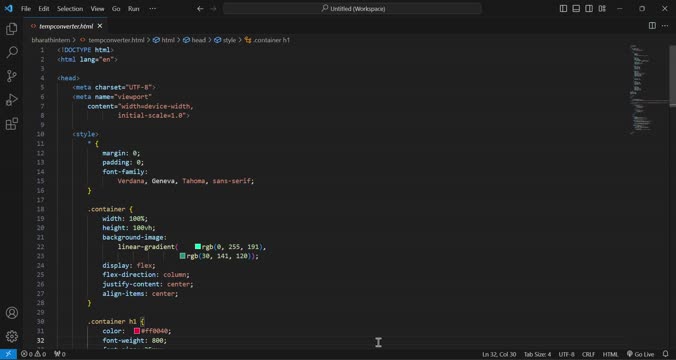The image size is (676, 360).
Task: Open the Selection menu
Action: [70, 9]
